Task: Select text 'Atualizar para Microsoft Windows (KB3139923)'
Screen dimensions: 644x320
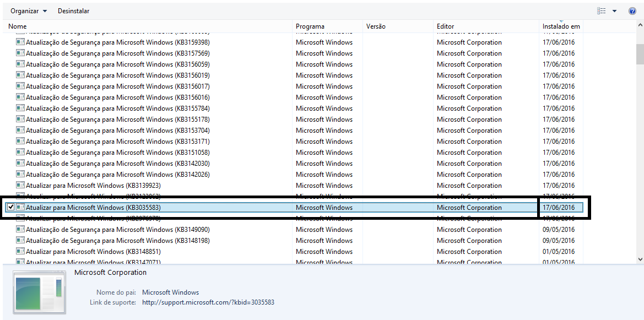Action: pyautogui.click(x=93, y=186)
